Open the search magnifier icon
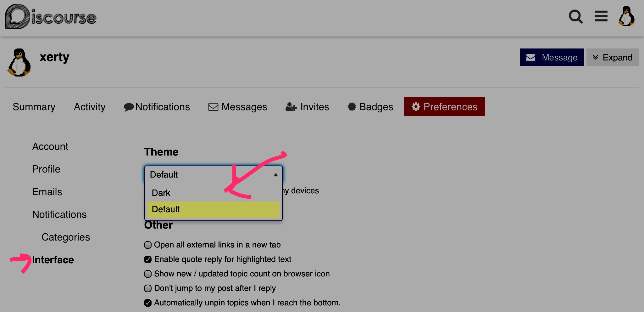Viewport: 644px width, 312px height. coord(576,17)
